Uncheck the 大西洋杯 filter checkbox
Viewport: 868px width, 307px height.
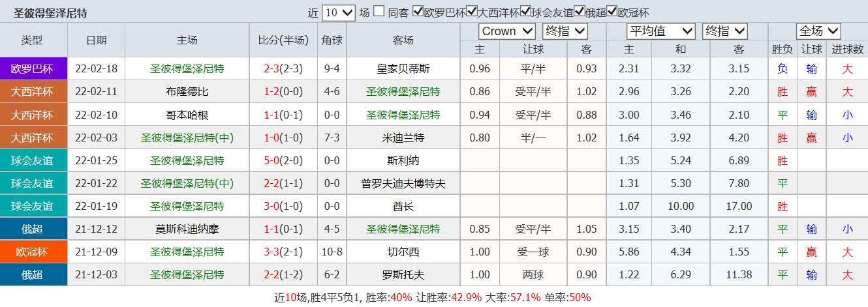click(x=473, y=12)
